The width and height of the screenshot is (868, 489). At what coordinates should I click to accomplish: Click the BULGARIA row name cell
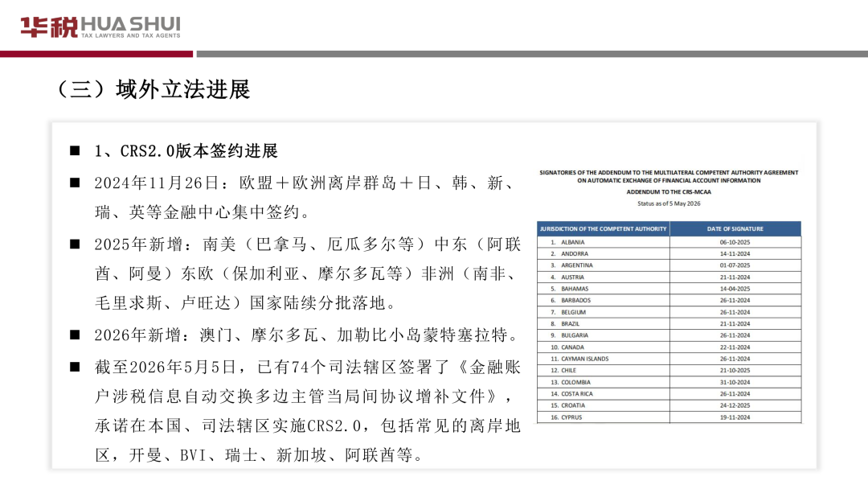(604, 335)
